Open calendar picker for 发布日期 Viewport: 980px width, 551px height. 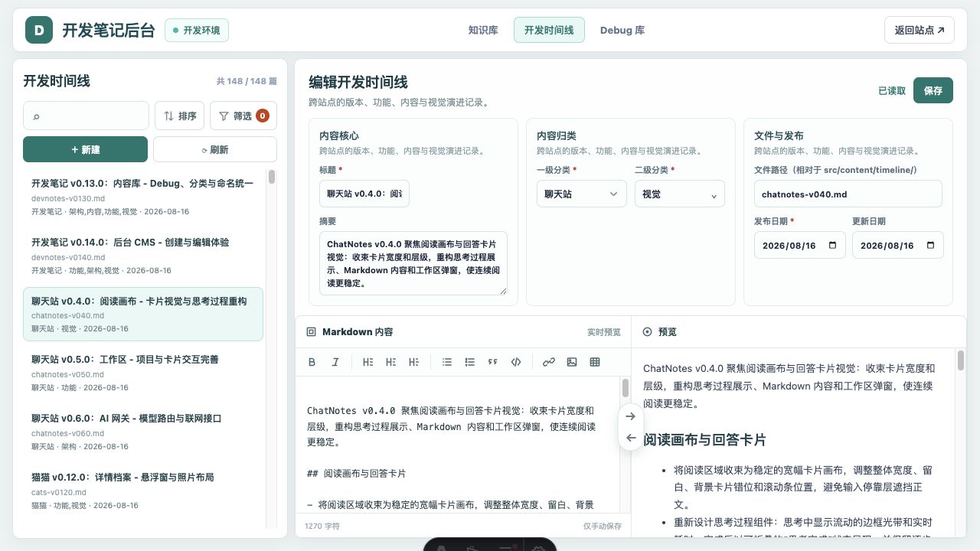click(x=833, y=246)
